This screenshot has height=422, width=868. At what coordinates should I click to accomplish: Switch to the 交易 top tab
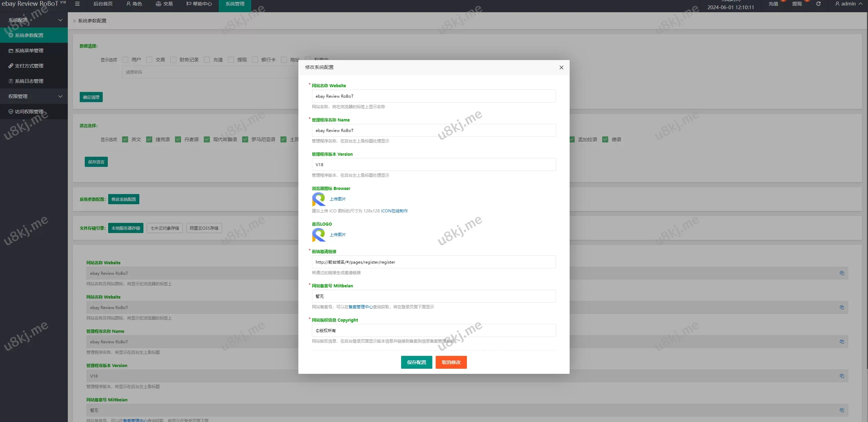pyautogui.click(x=164, y=4)
